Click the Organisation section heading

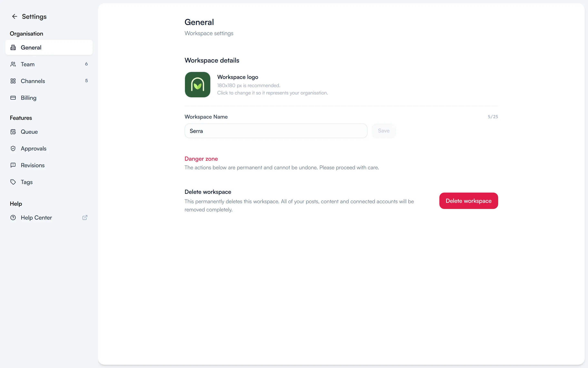27,34
